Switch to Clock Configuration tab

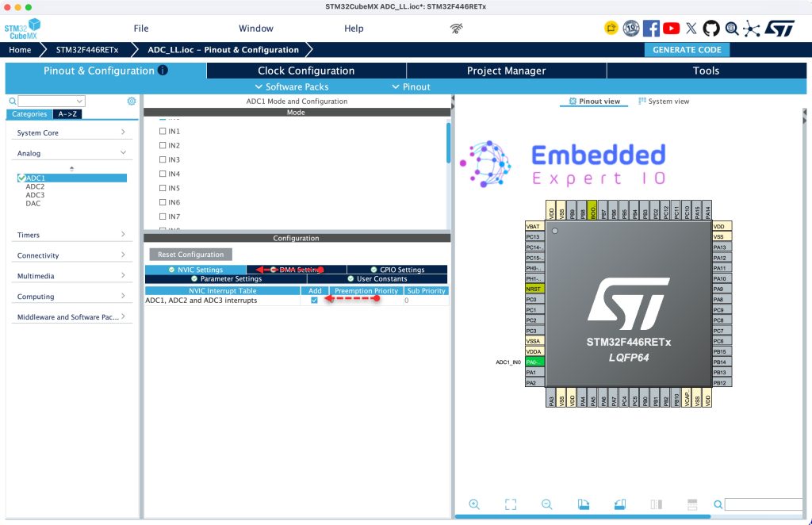tap(306, 71)
